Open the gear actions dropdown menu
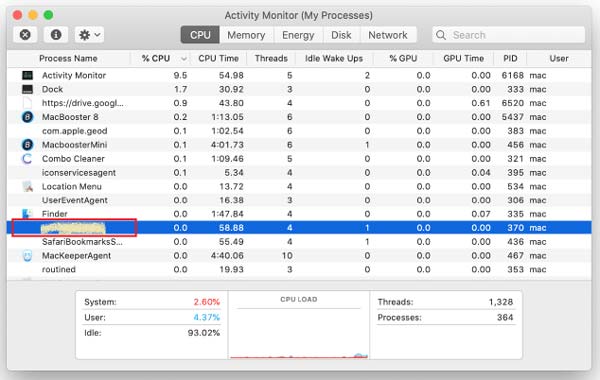600x380 pixels. pyautogui.click(x=89, y=35)
